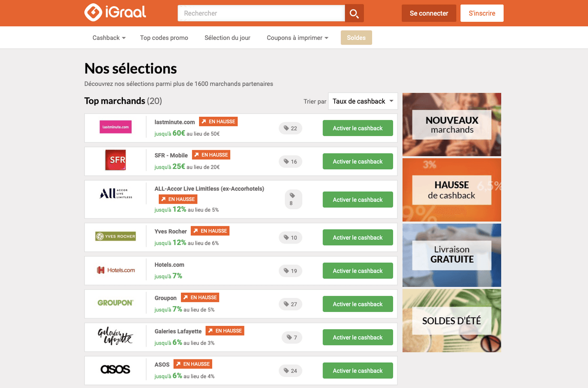Viewport: 588px width, 388px height.
Task: Open the HAUSSE de cashback banner
Action: (452, 190)
